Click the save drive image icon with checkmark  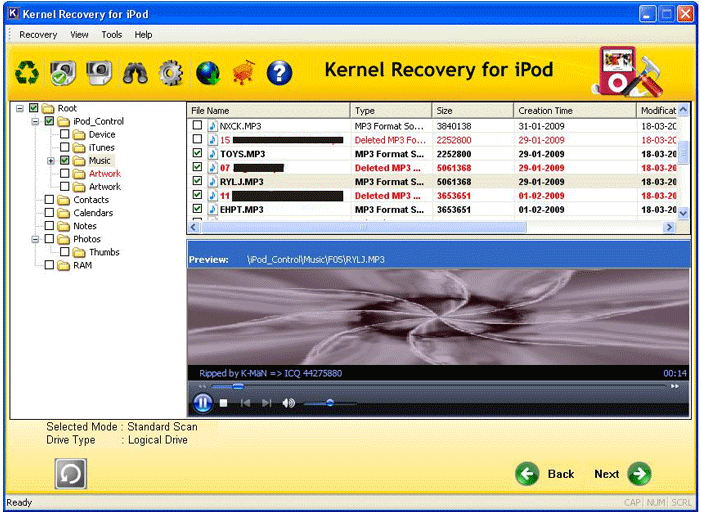coord(63,72)
